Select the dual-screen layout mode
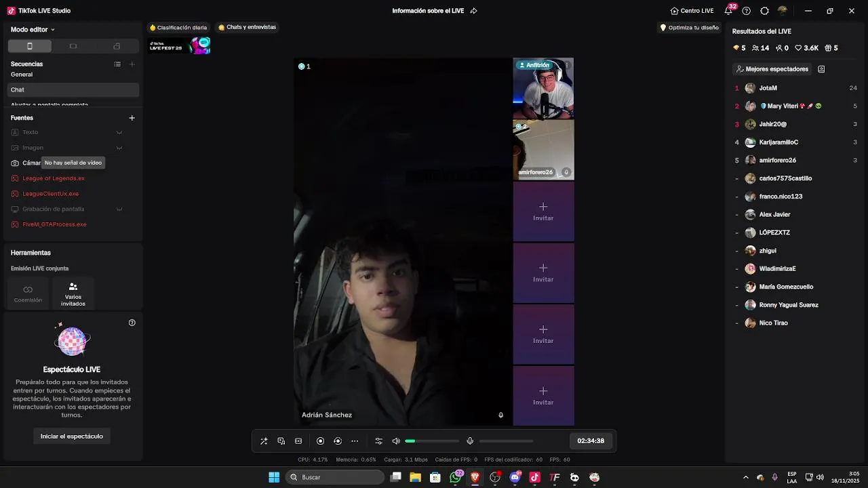Image resolution: width=868 pixels, height=488 pixels. click(117, 46)
